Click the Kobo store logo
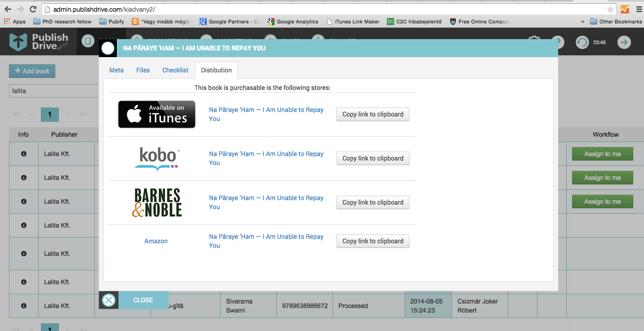This screenshot has height=331, width=644. 156,158
